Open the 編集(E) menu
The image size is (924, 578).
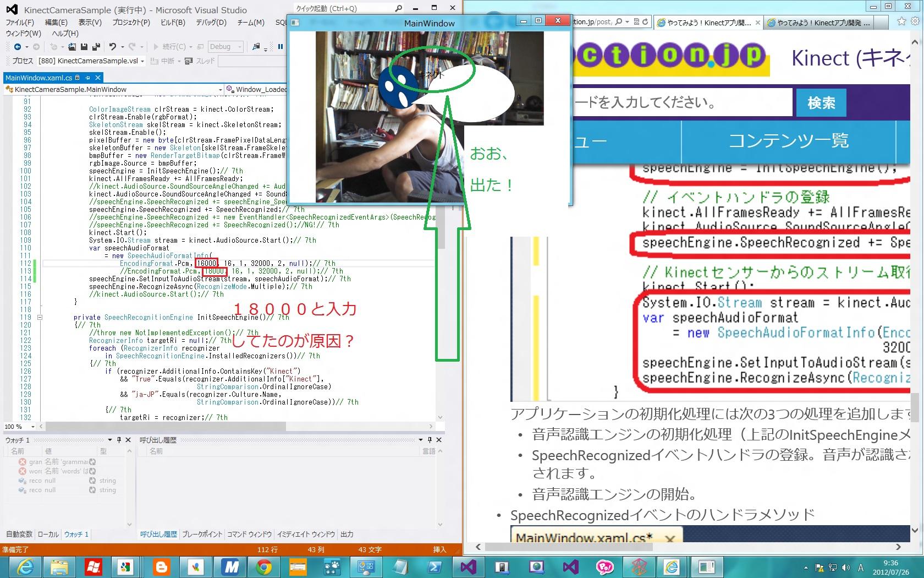point(56,23)
